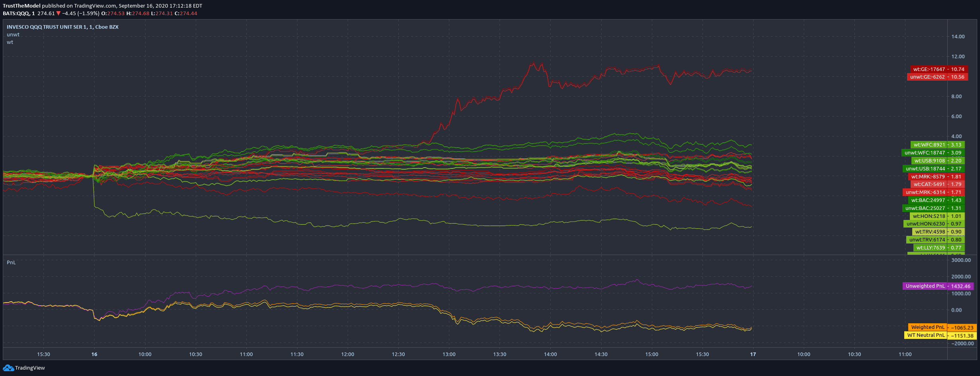Click the -1151.38 WT Neutral PnL value

962,336
